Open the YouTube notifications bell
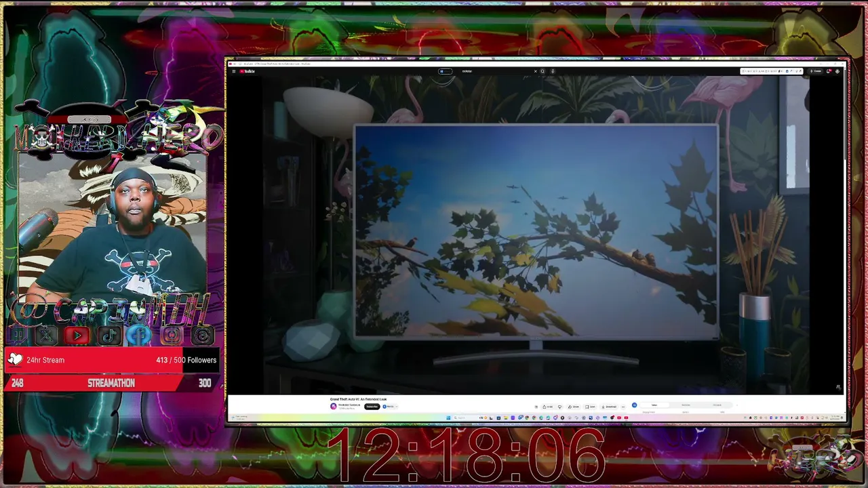Screen dimensions: 868x488 [x=829, y=71]
